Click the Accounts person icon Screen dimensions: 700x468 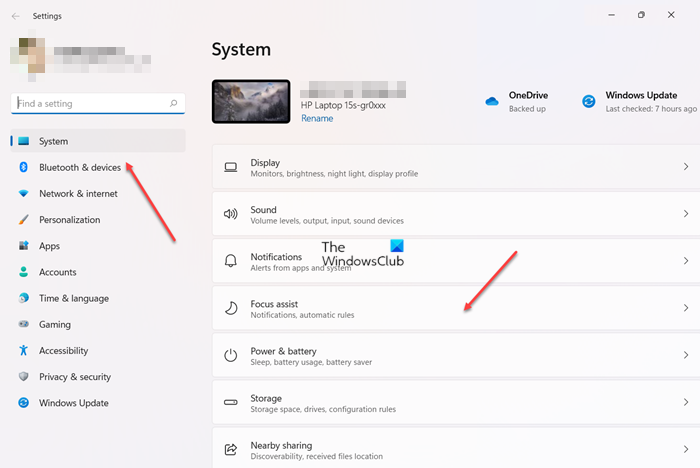click(x=24, y=272)
